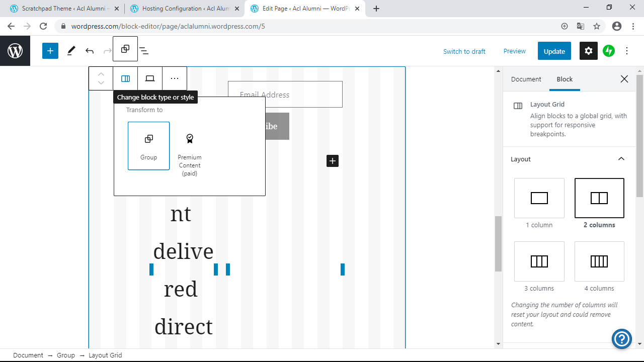Screen dimensions: 644x362
Task: Open Settings via the gear icon
Action: [x=589, y=51]
